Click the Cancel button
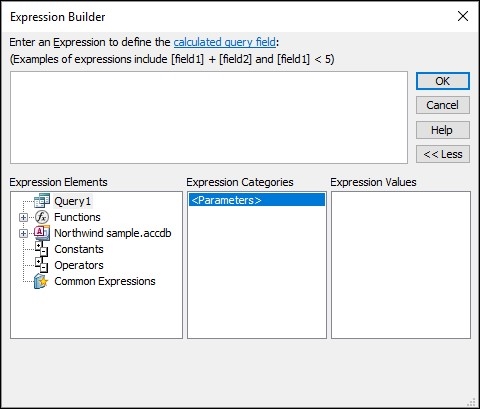 pyautogui.click(x=443, y=105)
